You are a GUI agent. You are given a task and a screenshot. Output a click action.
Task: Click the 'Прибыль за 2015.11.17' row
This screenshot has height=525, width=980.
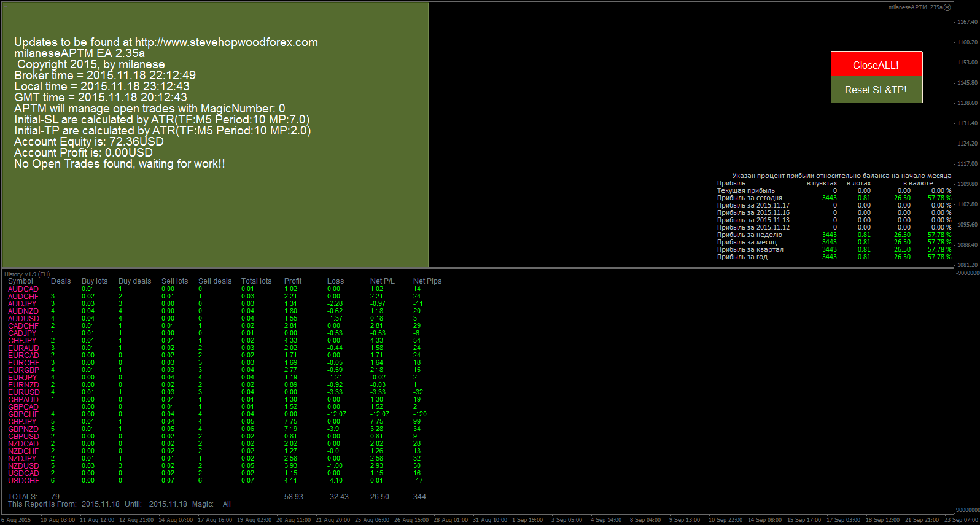[x=834, y=205]
